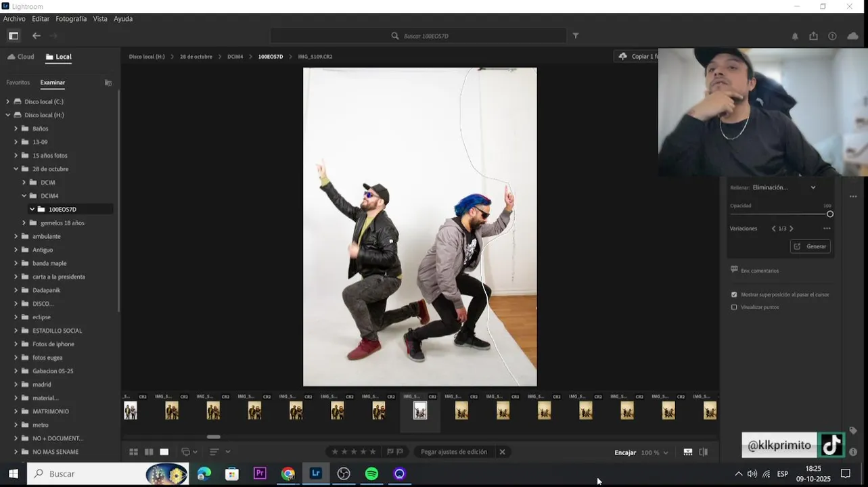Open the Windows Start menu
868x487 pixels.
13,473
